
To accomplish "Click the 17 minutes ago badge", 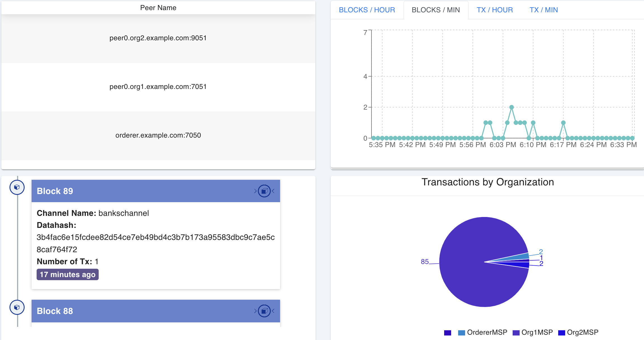I will point(68,275).
